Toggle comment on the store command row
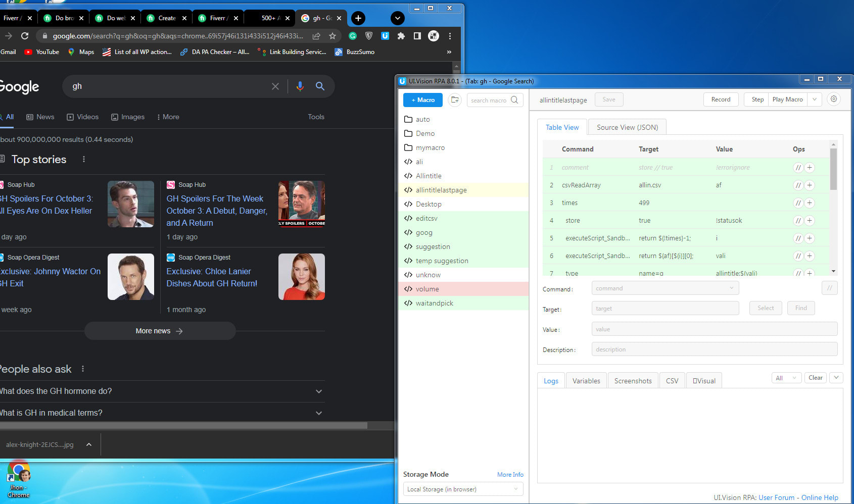Screen dimensions: 854x504 click(798, 220)
